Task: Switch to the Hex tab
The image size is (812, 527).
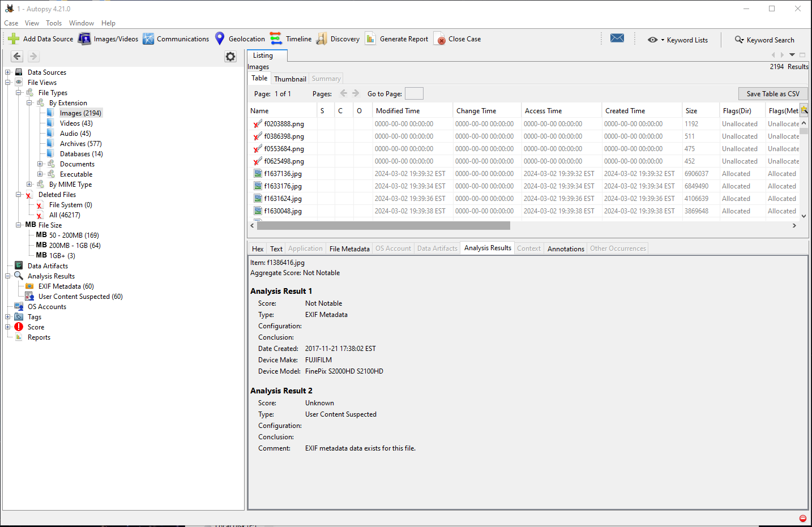Action: (258, 248)
